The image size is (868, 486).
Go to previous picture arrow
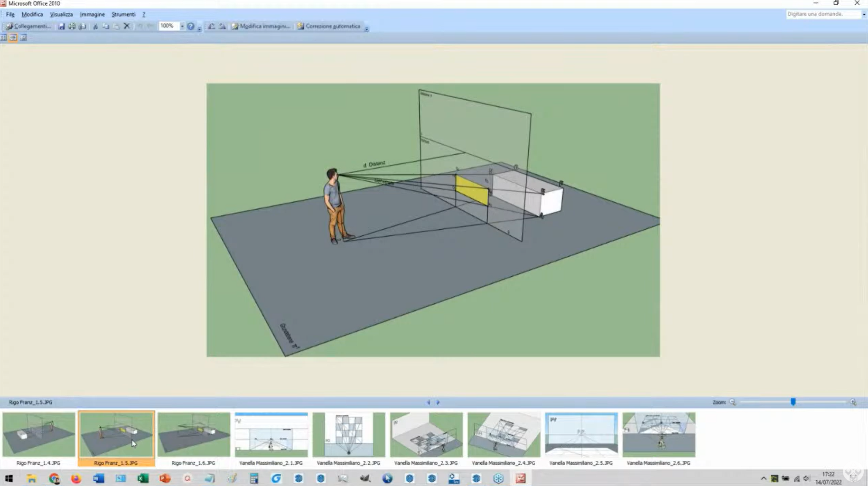428,402
